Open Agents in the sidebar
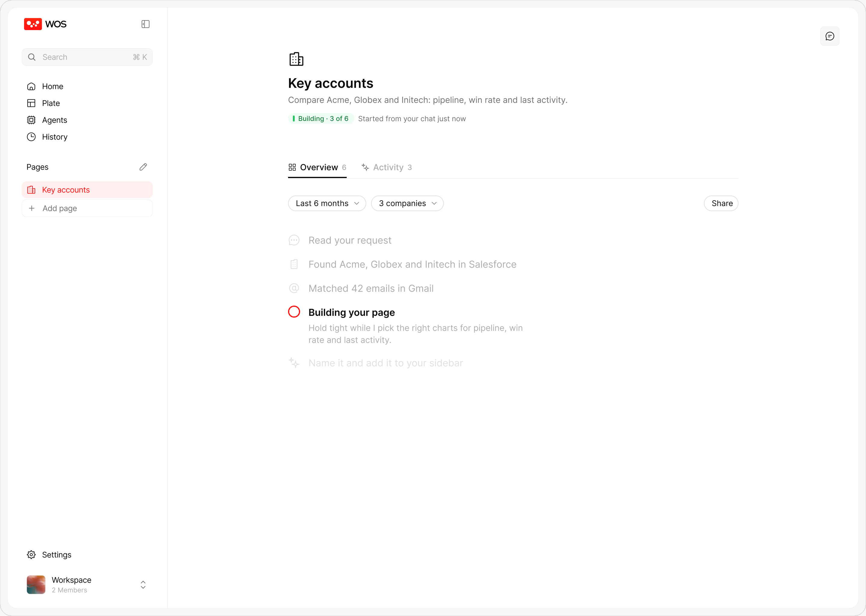This screenshot has width=866, height=616. (x=87, y=120)
